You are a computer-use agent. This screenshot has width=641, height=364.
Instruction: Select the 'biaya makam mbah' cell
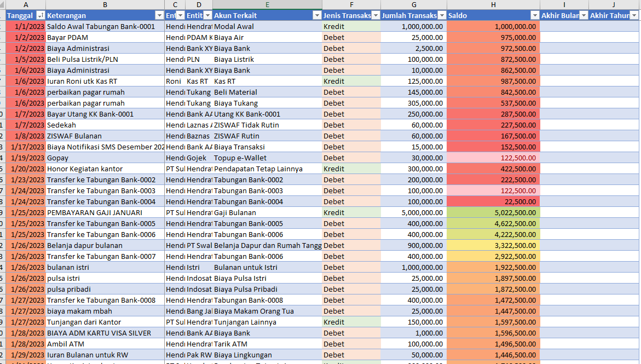tap(105, 311)
